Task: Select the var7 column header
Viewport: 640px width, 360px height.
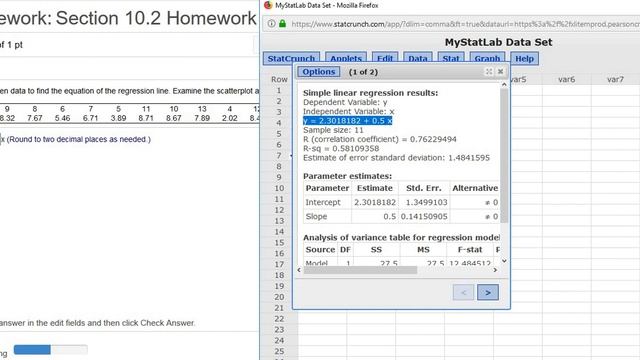Action: click(615, 79)
